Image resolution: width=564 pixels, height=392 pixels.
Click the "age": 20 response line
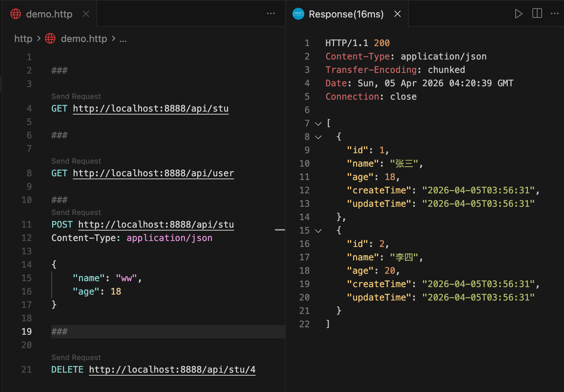tap(373, 271)
